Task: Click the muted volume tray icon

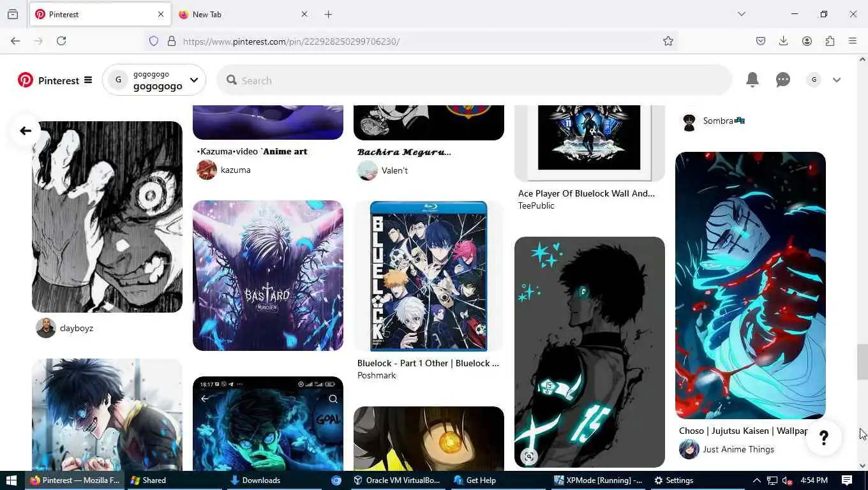Action: (x=788, y=480)
